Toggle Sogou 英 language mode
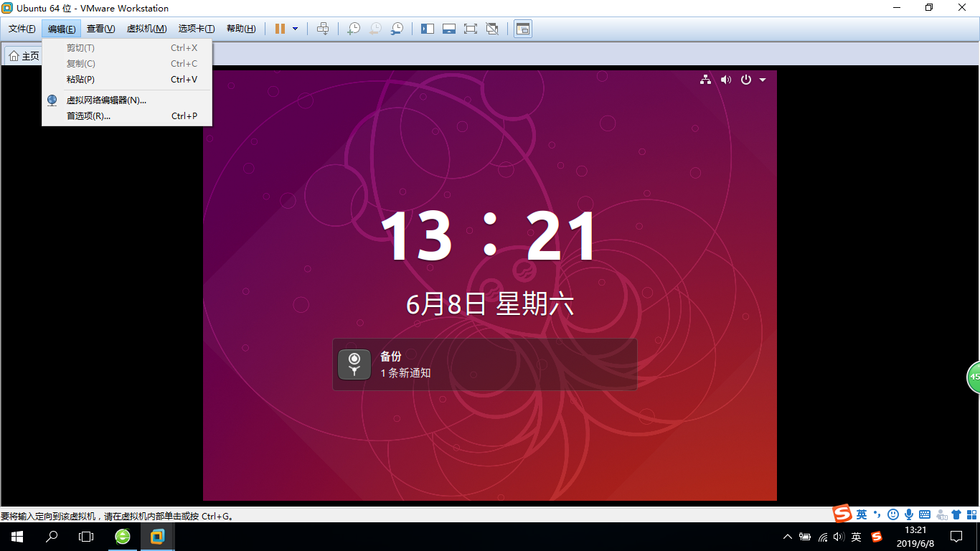980x551 pixels. pos(862,514)
